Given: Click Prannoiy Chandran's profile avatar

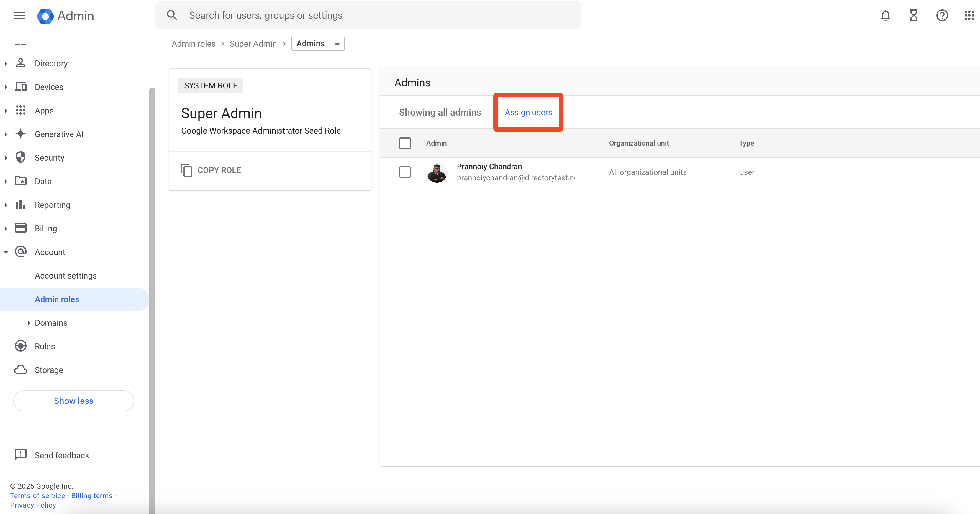Looking at the screenshot, I should click(437, 172).
